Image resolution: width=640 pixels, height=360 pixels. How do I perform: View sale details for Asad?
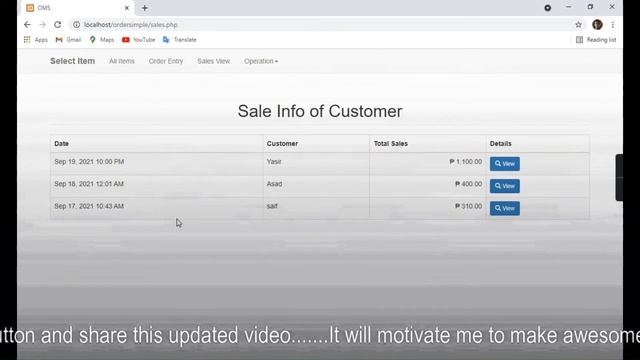pyautogui.click(x=504, y=186)
